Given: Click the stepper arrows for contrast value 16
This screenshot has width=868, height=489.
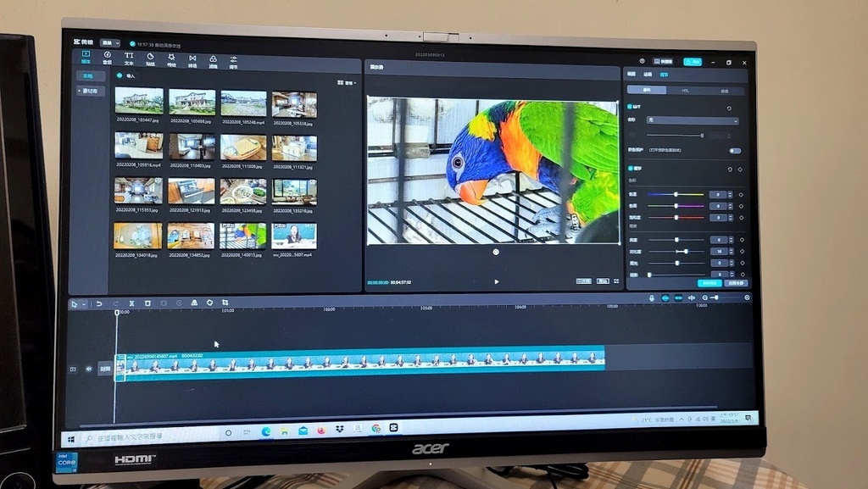Looking at the screenshot, I should click(731, 252).
